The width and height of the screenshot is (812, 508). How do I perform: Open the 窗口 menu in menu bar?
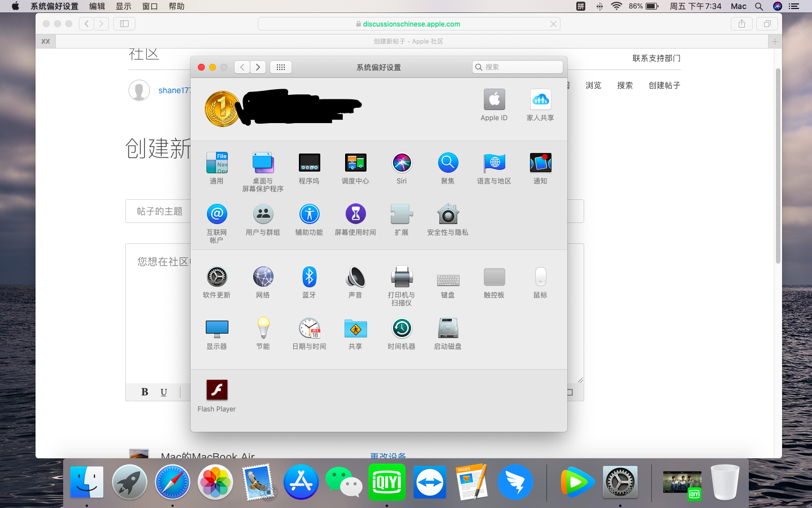(x=150, y=6)
